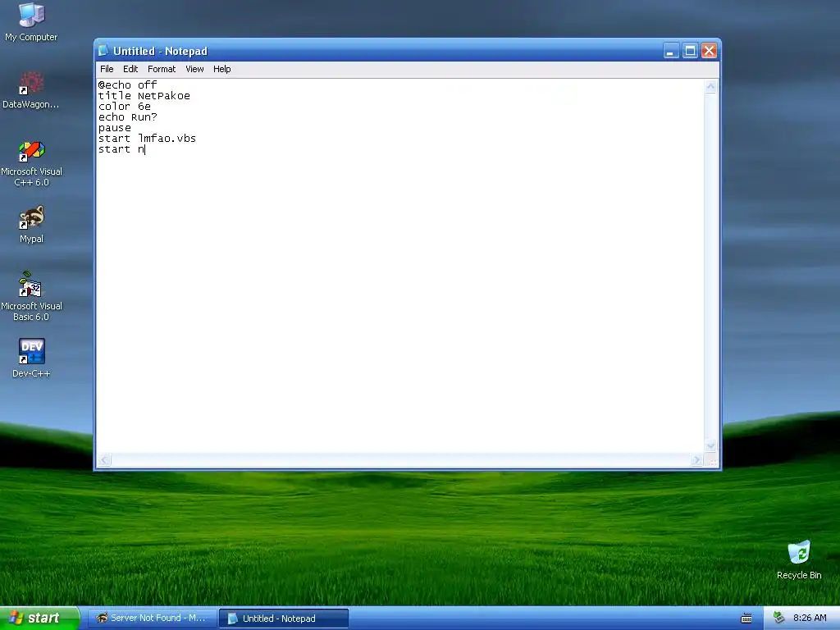This screenshot has height=630, width=840.
Task: Select the Dev-C++ desktop icon
Action: 31,358
